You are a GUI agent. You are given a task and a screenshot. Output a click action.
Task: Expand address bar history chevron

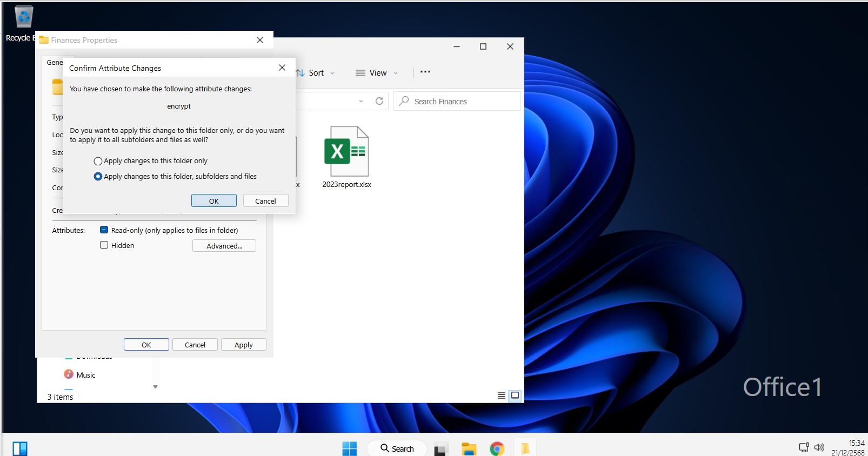coord(361,101)
